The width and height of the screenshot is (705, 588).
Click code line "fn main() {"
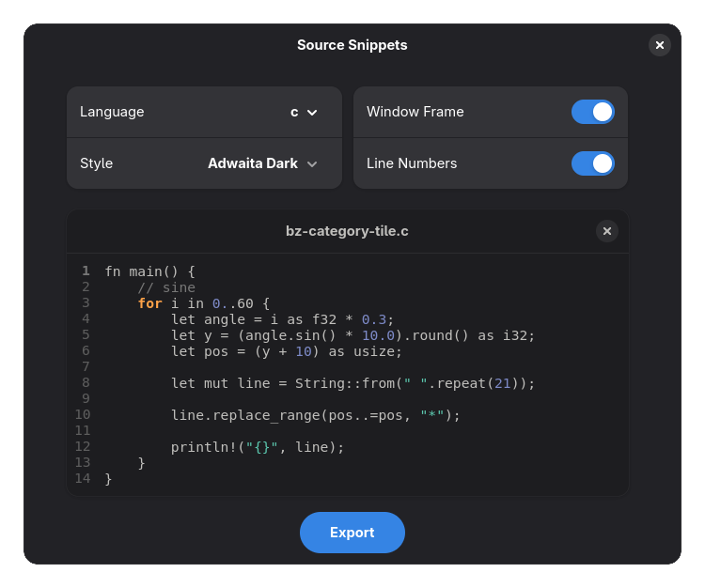(149, 271)
